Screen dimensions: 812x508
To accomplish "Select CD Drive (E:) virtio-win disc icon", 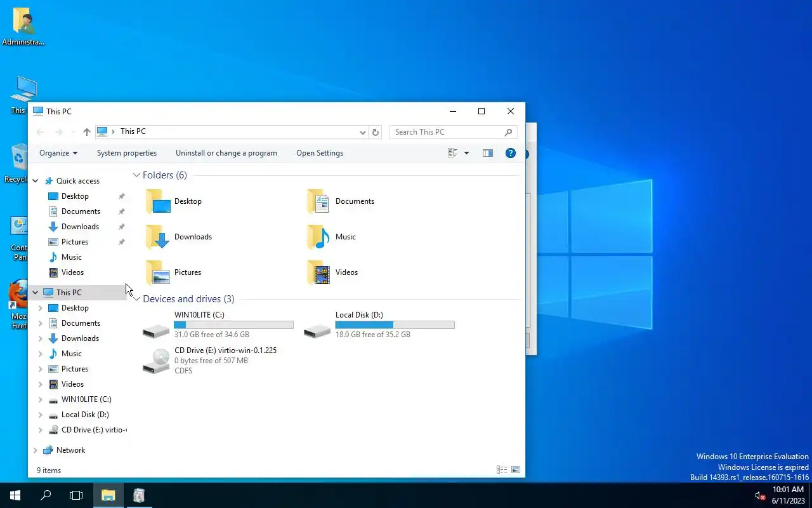I will coord(156,361).
